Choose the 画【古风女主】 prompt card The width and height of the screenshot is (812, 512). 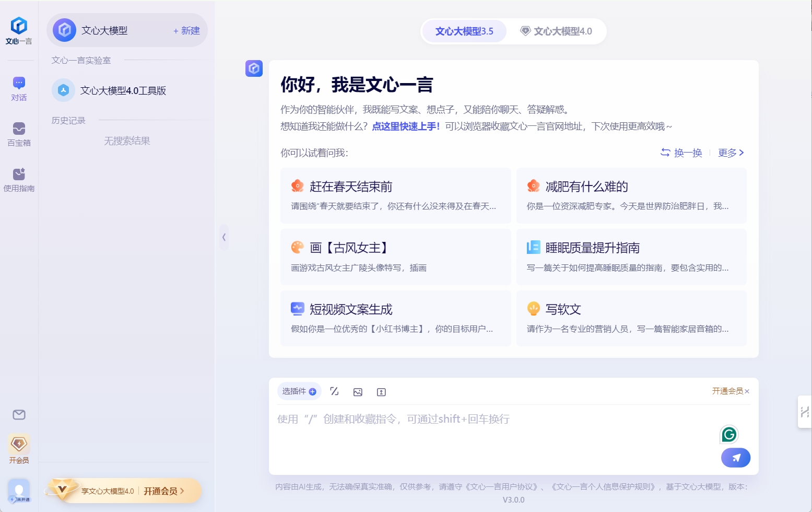pyautogui.click(x=395, y=257)
